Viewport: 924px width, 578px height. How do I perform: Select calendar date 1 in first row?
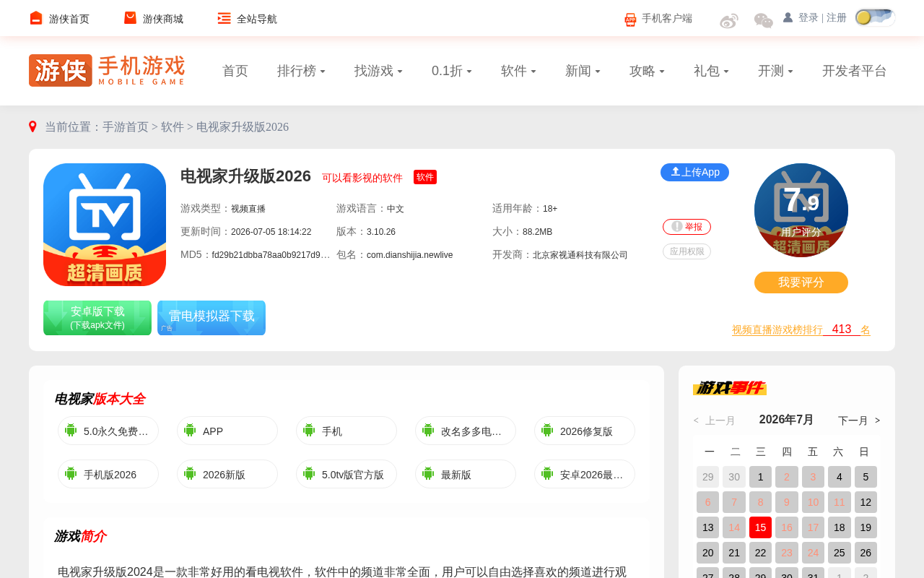click(x=760, y=477)
